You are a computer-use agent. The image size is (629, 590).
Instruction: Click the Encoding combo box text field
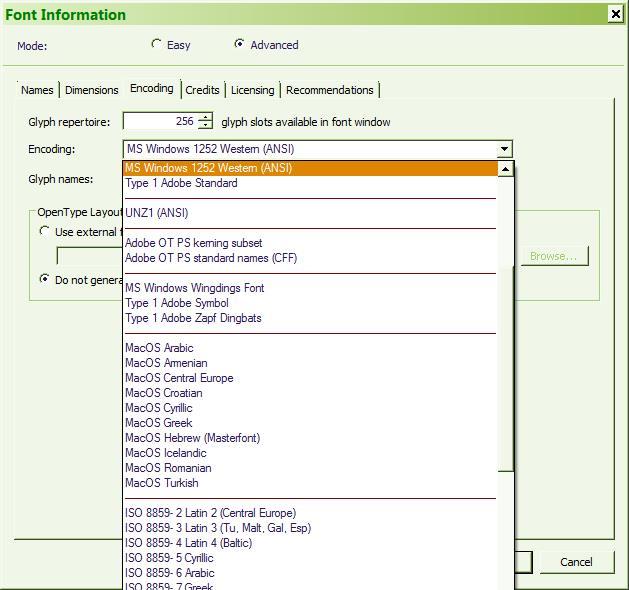click(x=310, y=149)
